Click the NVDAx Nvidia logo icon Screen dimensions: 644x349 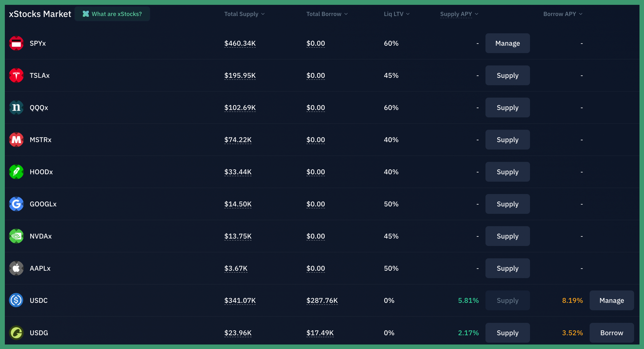pos(16,236)
